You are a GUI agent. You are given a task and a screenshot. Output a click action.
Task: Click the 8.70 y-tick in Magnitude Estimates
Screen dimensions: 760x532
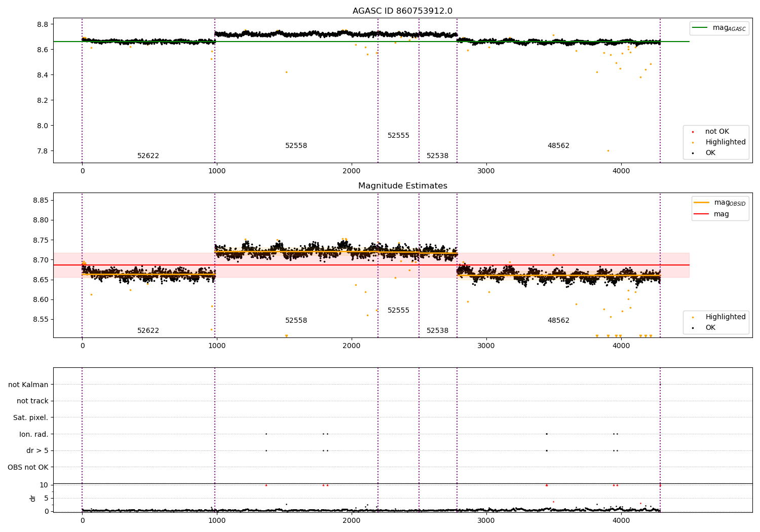coord(41,260)
